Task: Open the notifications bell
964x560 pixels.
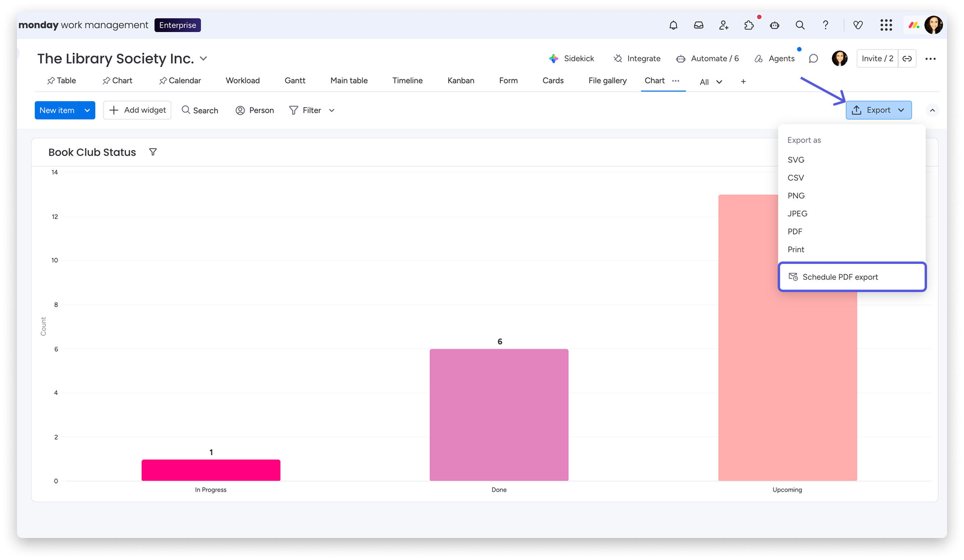Action: (x=673, y=25)
